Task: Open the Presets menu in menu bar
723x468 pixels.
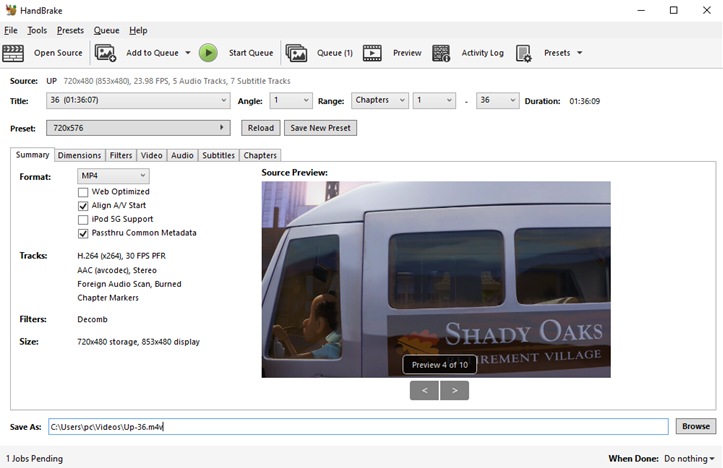Action: point(70,30)
